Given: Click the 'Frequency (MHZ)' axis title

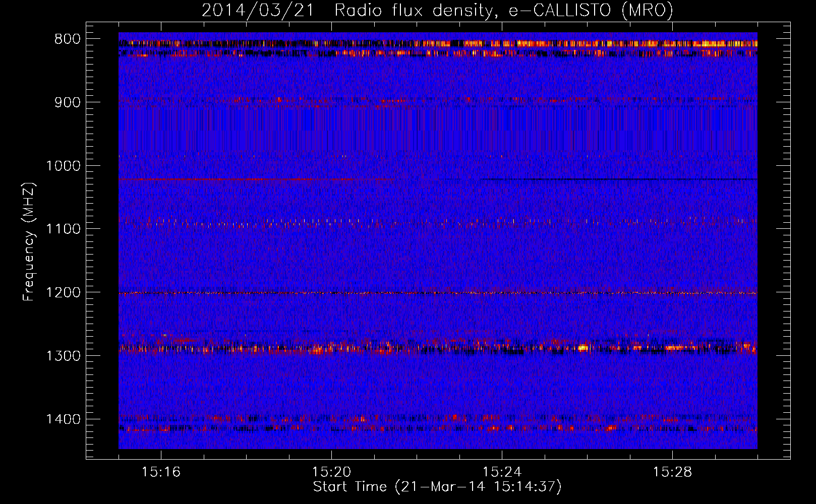Looking at the screenshot, I should tap(29, 242).
